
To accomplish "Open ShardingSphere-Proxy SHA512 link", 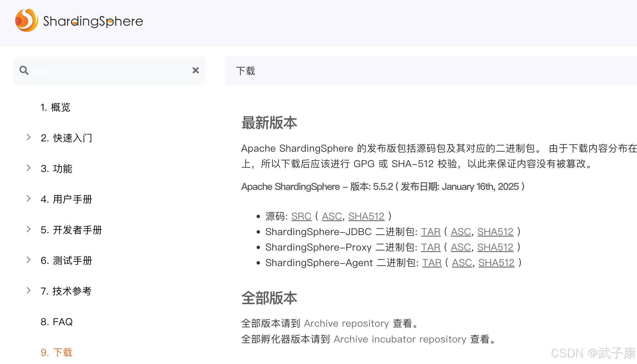I will coord(495,247).
